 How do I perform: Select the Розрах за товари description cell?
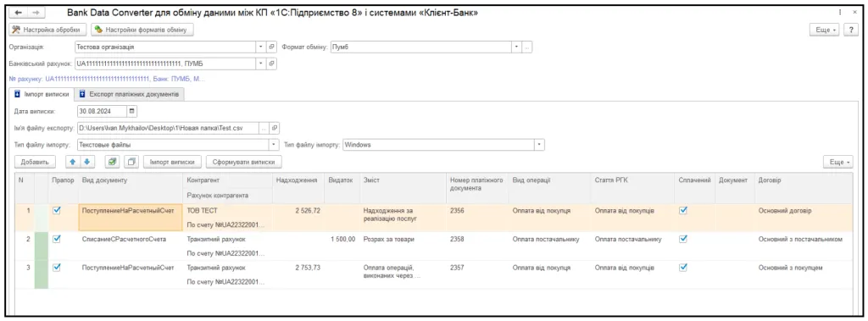[403, 246]
